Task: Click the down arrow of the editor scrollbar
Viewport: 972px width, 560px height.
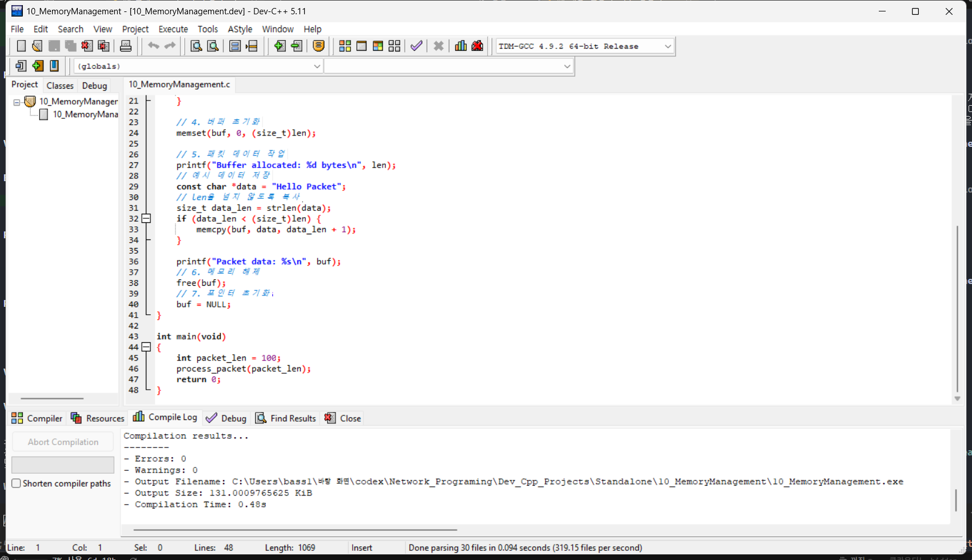Action: [x=957, y=399]
